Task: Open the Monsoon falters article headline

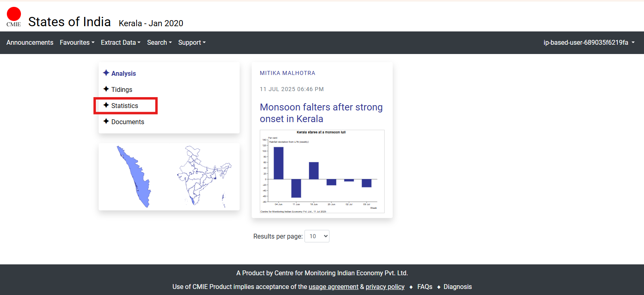Action: coord(321,113)
